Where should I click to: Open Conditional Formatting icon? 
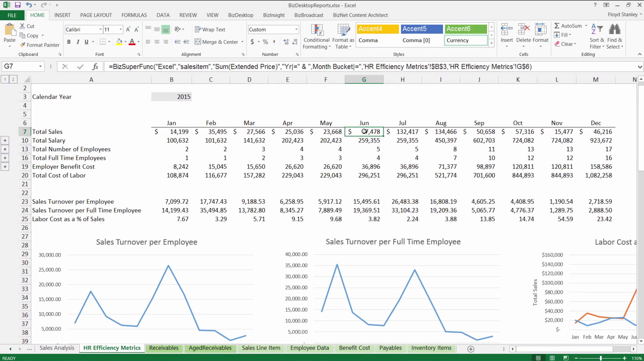[317, 30]
